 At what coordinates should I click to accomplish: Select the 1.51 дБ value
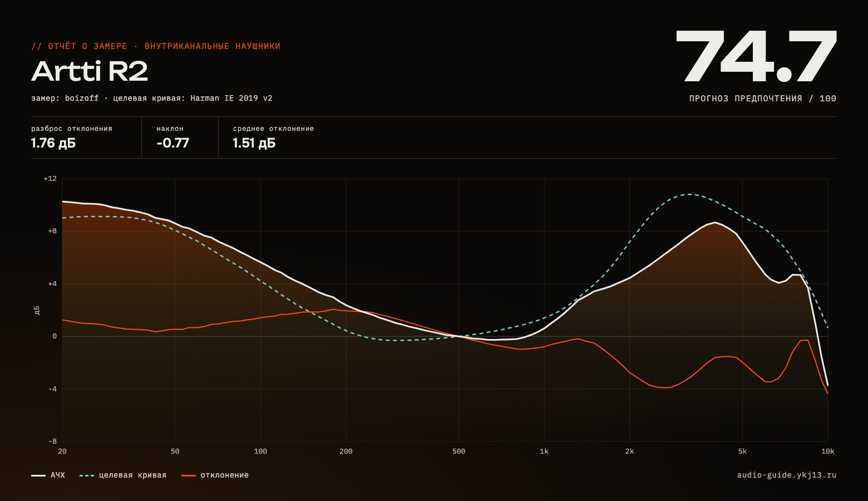coord(254,143)
